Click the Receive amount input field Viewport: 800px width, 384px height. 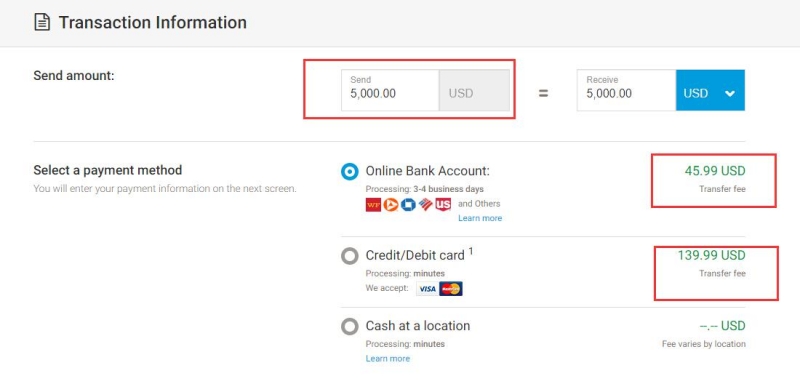tap(627, 90)
